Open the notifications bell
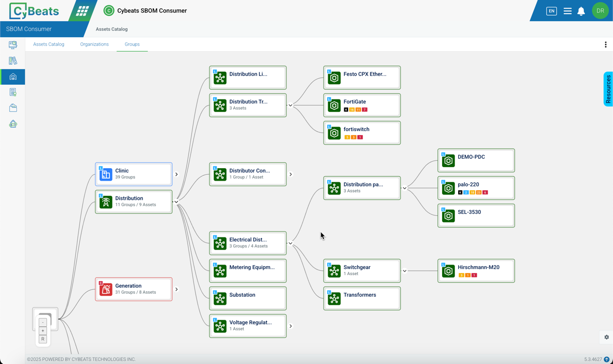This screenshot has width=613, height=364. pos(581,11)
